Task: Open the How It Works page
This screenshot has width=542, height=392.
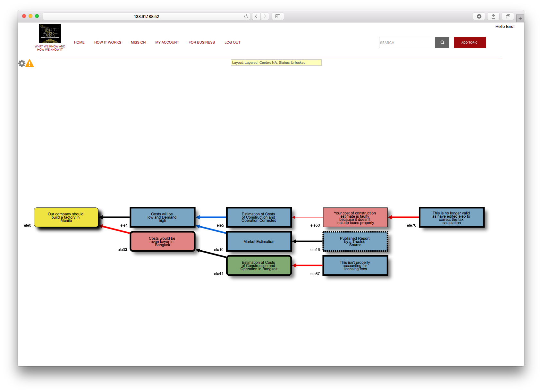Action: click(x=107, y=42)
